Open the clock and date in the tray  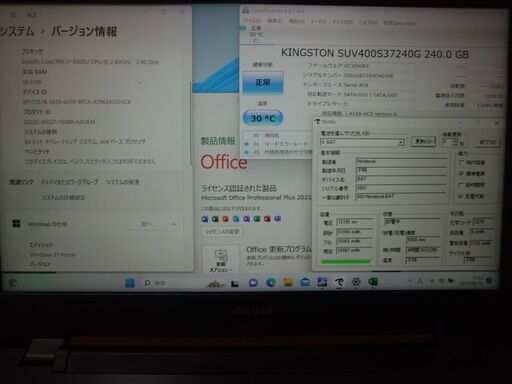point(471,281)
